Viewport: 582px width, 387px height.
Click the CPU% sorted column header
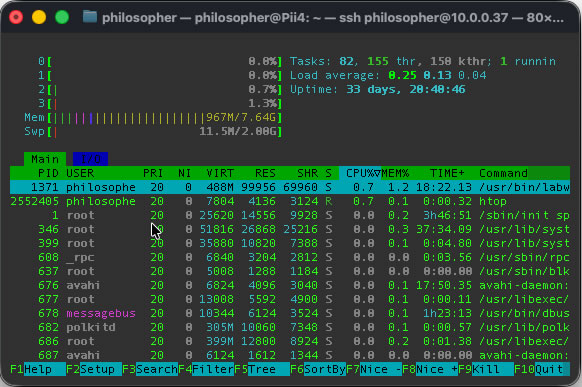coord(360,173)
